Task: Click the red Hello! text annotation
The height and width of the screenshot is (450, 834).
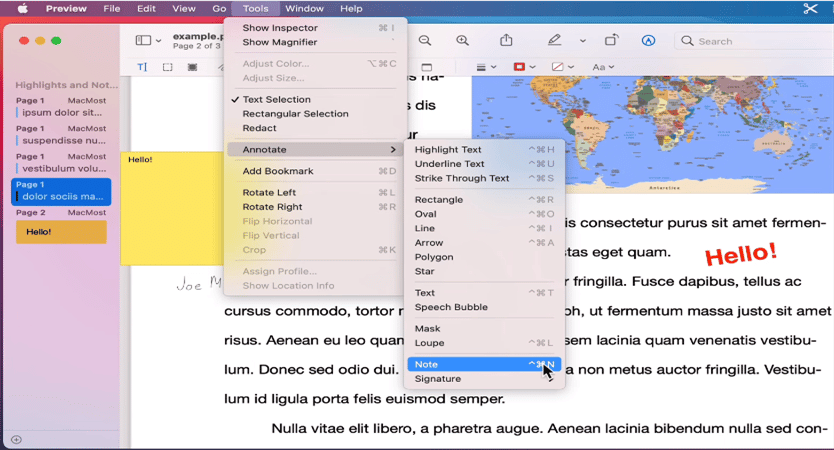Action: [x=740, y=254]
